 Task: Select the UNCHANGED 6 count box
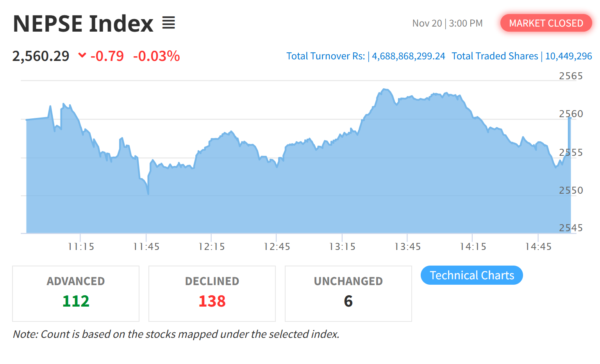pyautogui.click(x=348, y=294)
